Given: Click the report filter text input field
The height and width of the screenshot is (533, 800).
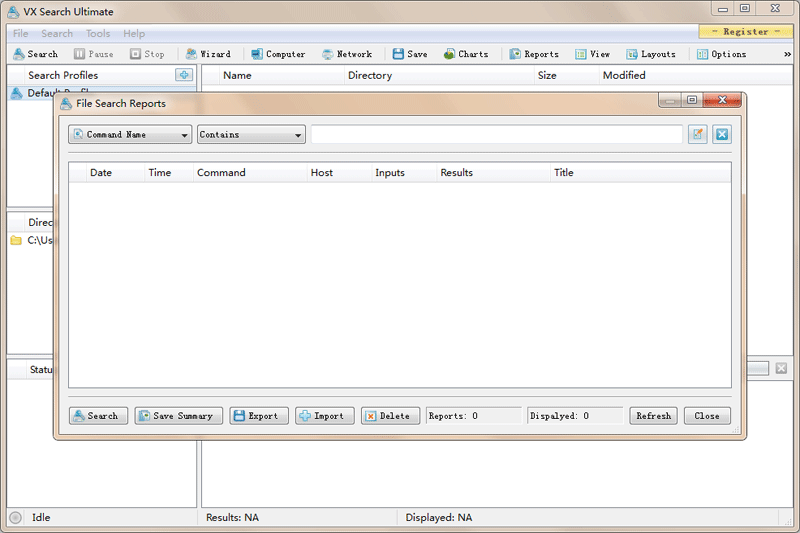Looking at the screenshot, I should 496,135.
